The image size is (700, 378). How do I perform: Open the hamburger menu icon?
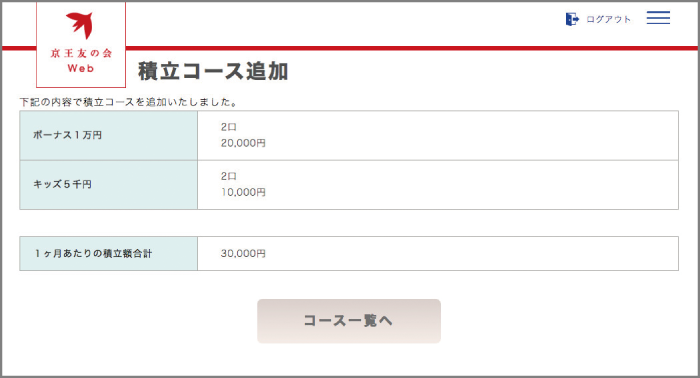658,17
